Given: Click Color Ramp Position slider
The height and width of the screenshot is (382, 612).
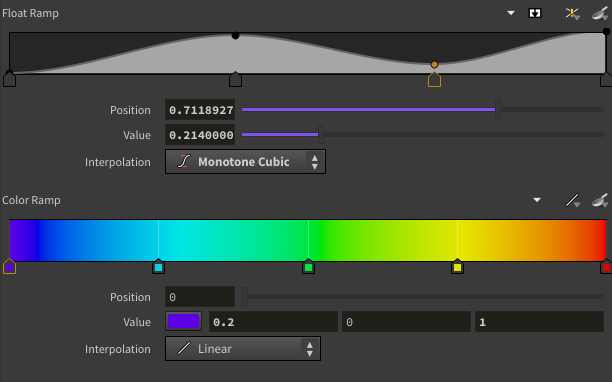Looking at the screenshot, I should [423, 297].
